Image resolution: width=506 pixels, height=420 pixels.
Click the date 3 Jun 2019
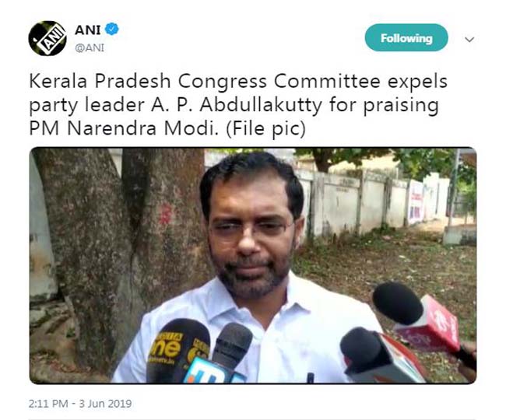tap(105, 404)
